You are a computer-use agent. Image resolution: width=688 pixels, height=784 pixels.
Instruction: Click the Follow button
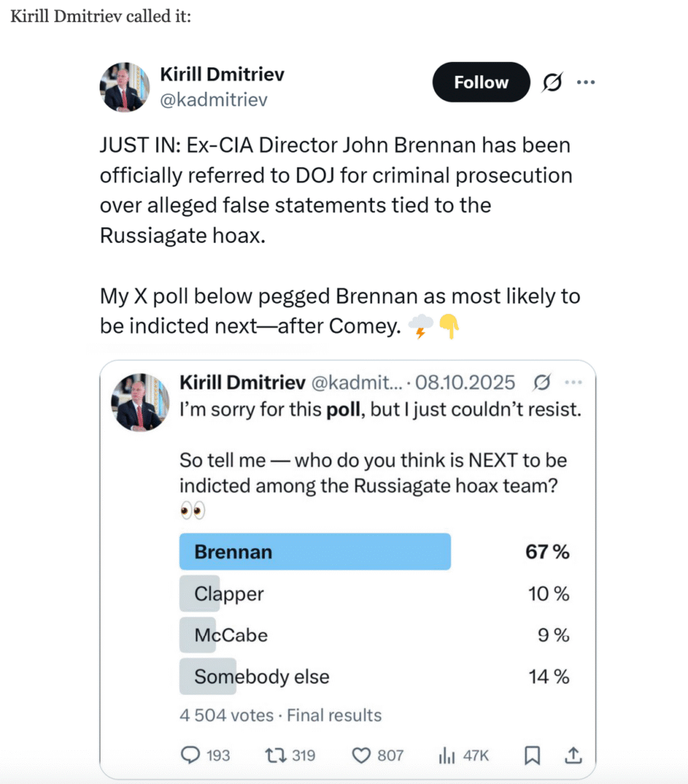click(481, 83)
